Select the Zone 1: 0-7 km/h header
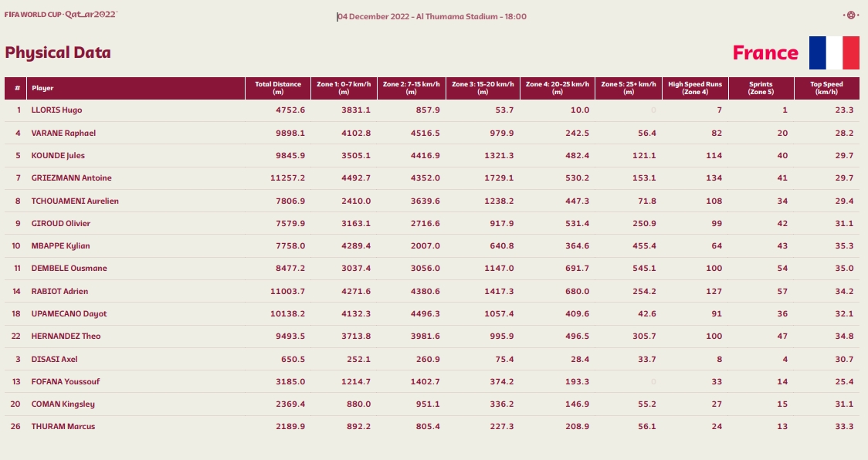The width and height of the screenshot is (868, 460). tap(344, 88)
